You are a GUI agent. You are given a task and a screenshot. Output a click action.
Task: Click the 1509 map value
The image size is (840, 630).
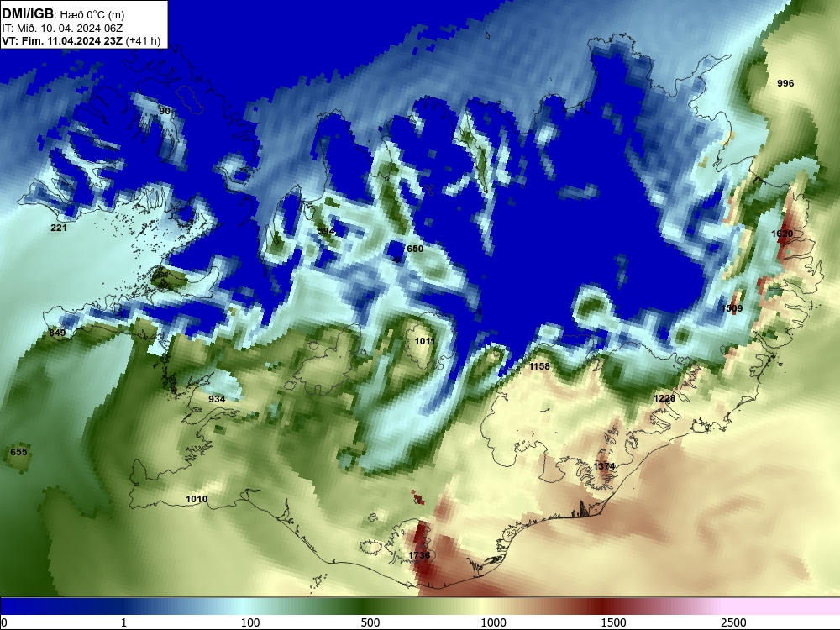(x=732, y=308)
